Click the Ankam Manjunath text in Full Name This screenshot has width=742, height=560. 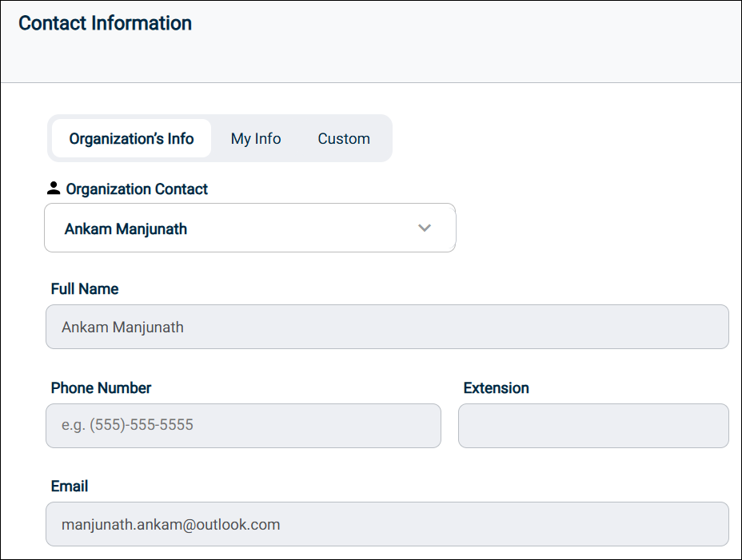tap(122, 327)
